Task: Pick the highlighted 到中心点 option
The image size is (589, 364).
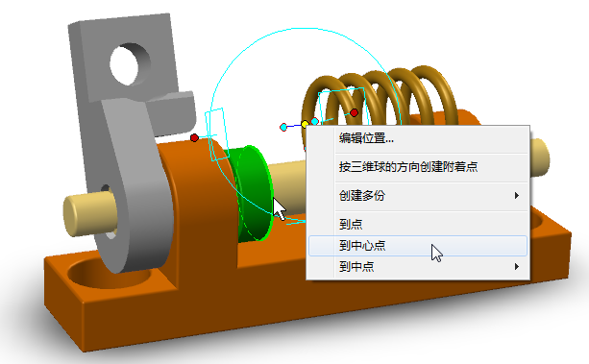Action: click(x=418, y=246)
